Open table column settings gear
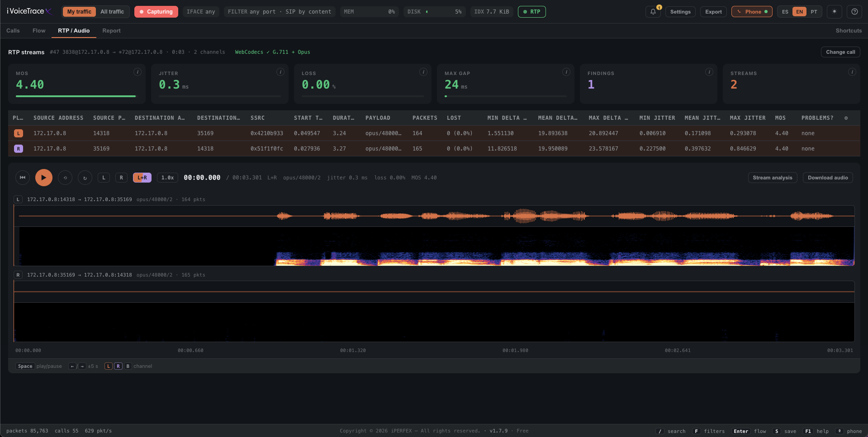 pos(846,118)
